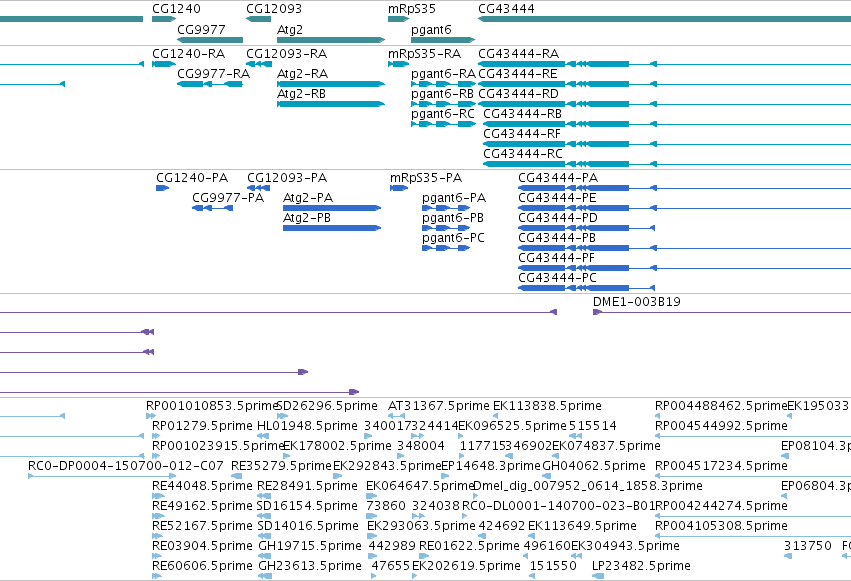
Task: Click feature RC0-DL0001-140700-023-B01
Action: click(558, 507)
